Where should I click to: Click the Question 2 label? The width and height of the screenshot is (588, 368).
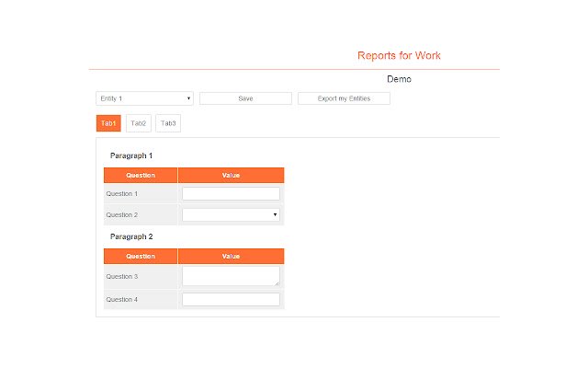click(x=122, y=214)
